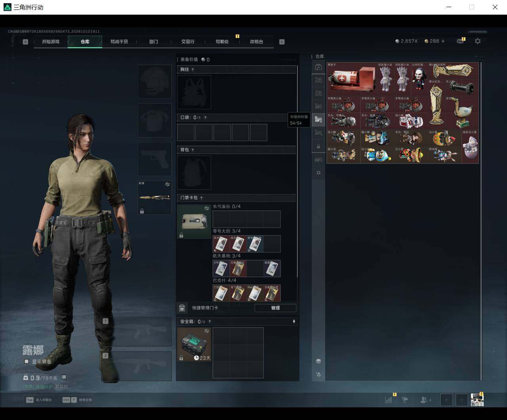Select the 手办:守墓人 figurine item
507x420 pixels.
(343, 121)
